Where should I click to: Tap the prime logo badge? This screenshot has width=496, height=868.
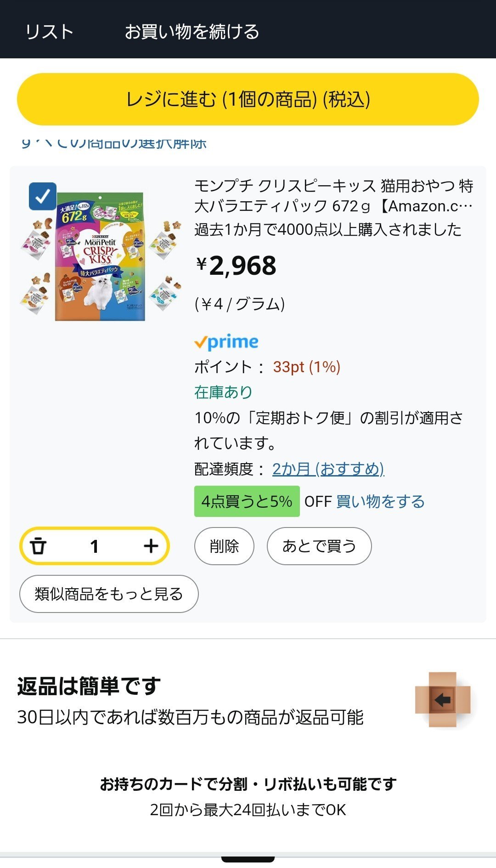(x=226, y=342)
